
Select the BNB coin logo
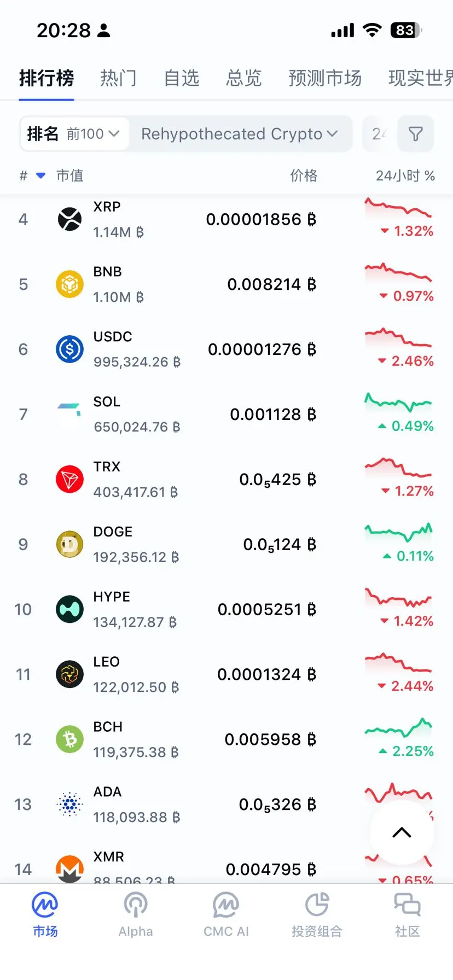tap(69, 284)
